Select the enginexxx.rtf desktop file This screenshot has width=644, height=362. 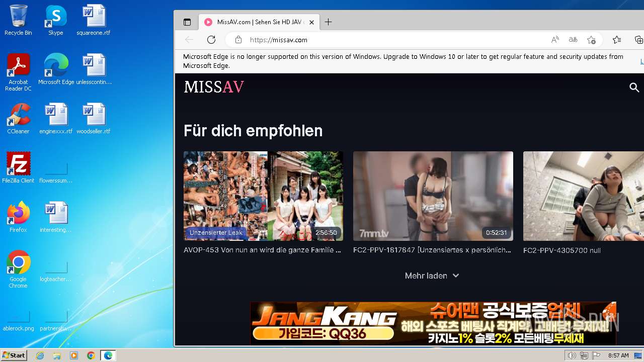(x=56, y=119)
